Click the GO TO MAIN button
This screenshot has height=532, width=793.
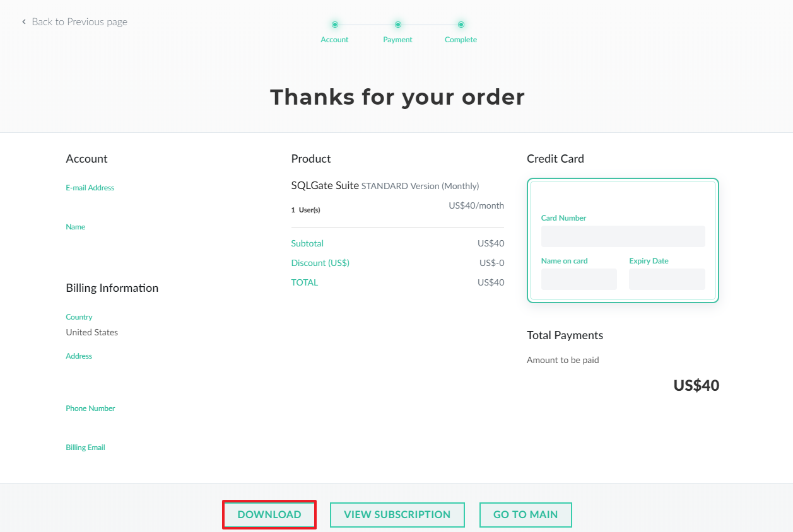click(526, 514)
